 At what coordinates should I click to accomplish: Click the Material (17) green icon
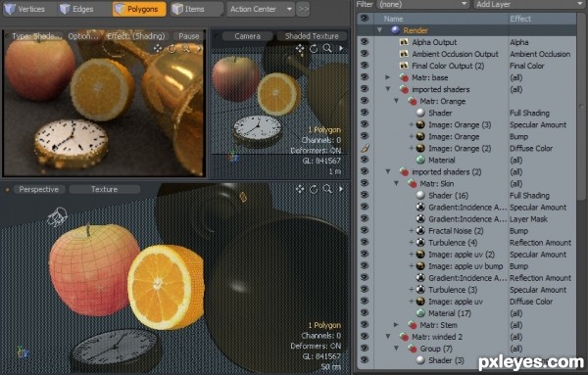[x=420, y=313]
